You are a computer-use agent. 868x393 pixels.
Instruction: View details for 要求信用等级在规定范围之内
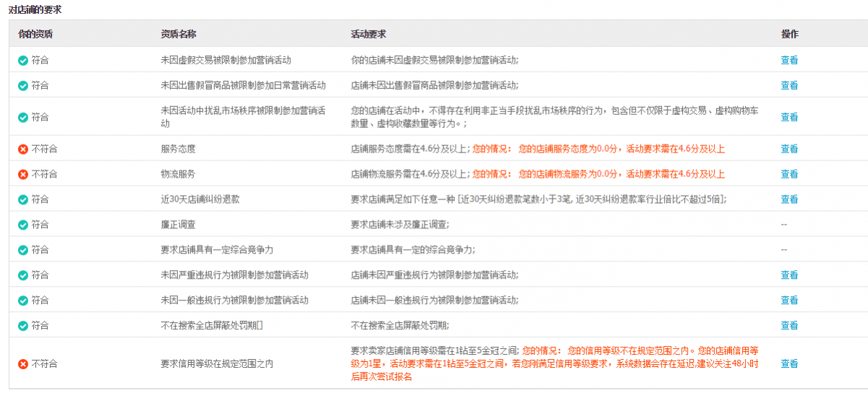coord(789,364)
